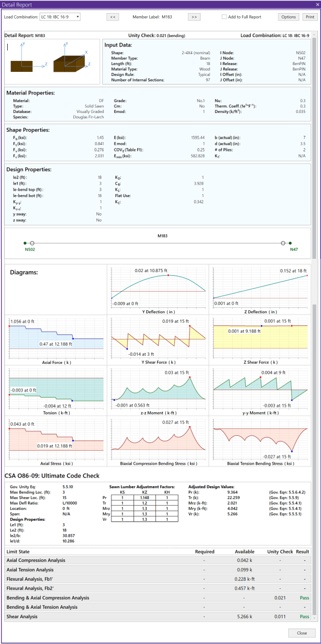
Task: Click the 3D member orientation icon
Action: pos(70,58)
